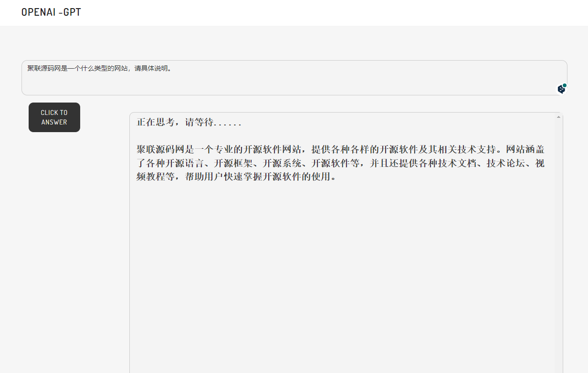Click the OPENAI -GPT site title
Screen dimensions: 588x373
tap(51, 12)
